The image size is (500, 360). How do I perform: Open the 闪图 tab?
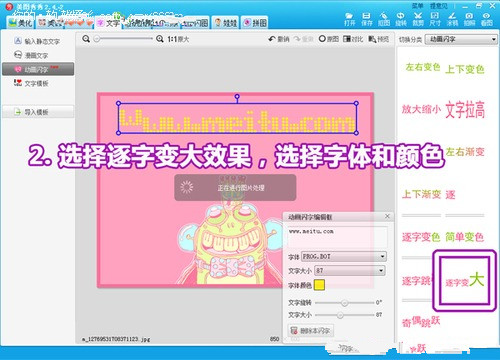196,23
